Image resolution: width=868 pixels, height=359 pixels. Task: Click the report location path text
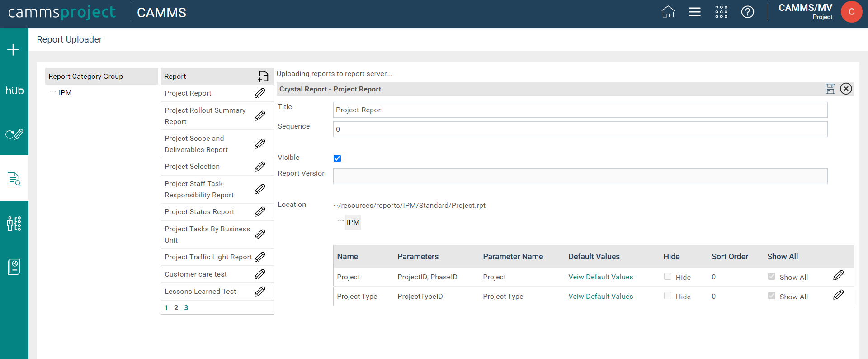pyautogui.click(x=409, y=206)
